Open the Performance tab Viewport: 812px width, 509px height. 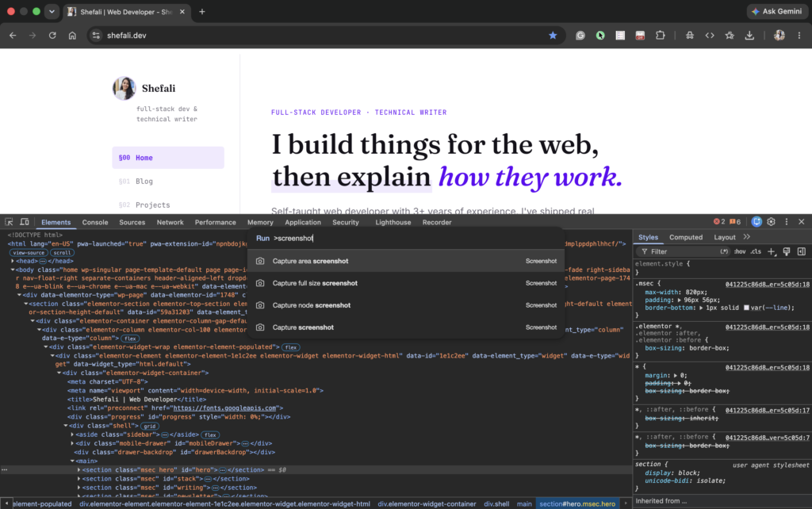pyautogui.click(x=216, y=222)
